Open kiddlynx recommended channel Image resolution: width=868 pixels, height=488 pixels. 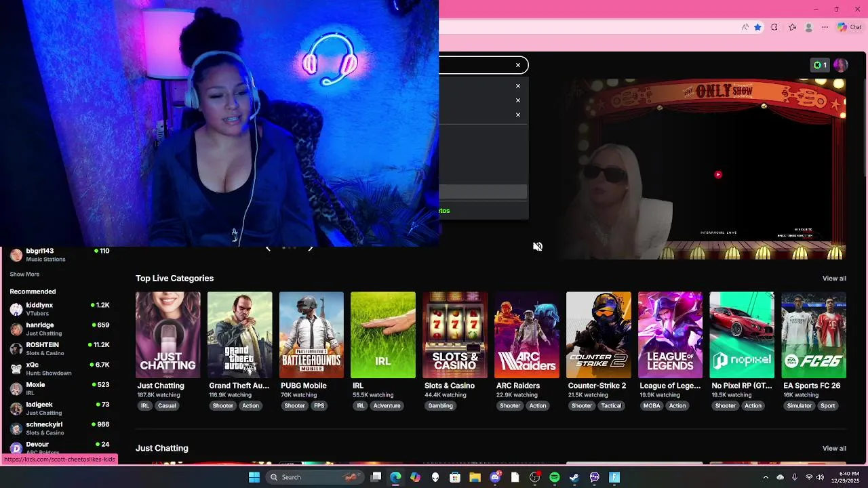click(60, 309)
